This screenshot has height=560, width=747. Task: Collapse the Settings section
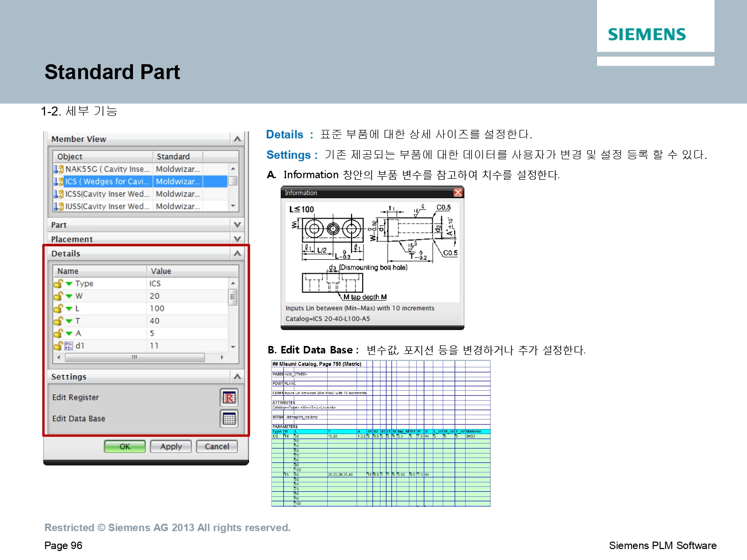[237, 377]
